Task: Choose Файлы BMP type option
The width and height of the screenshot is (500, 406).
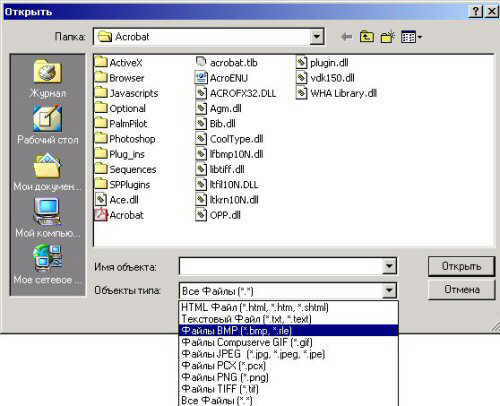Action: (x=288, y=330)
